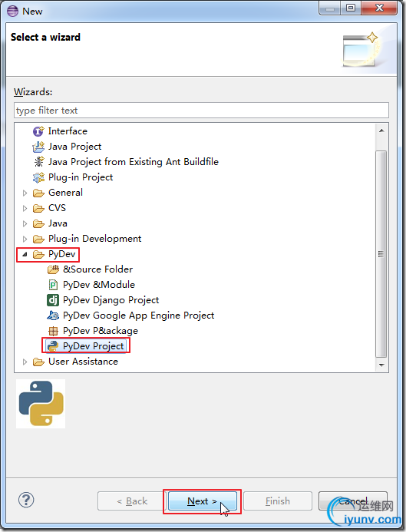
Task: Click the PyDev Project python icon
Action: pyautogui.click(x=53, y=346)
